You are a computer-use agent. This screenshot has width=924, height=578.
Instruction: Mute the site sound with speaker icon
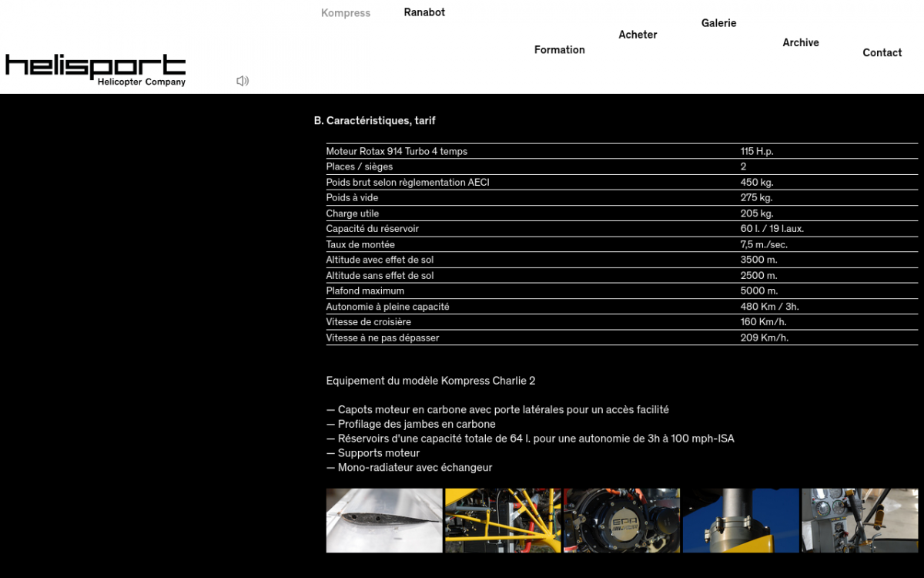tap(243, 81)
